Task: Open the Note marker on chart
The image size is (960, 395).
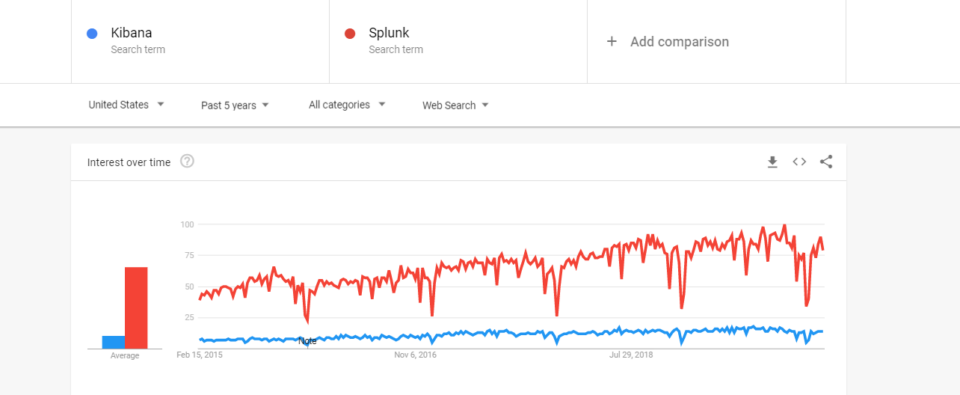Action: pyautogui.click(x=307, y=341)
